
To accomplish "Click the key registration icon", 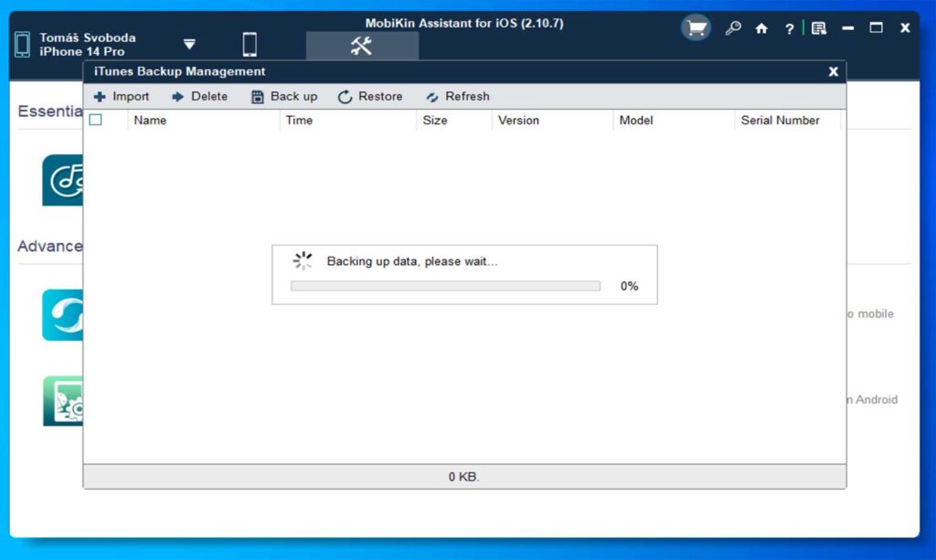I will [733, 28].
